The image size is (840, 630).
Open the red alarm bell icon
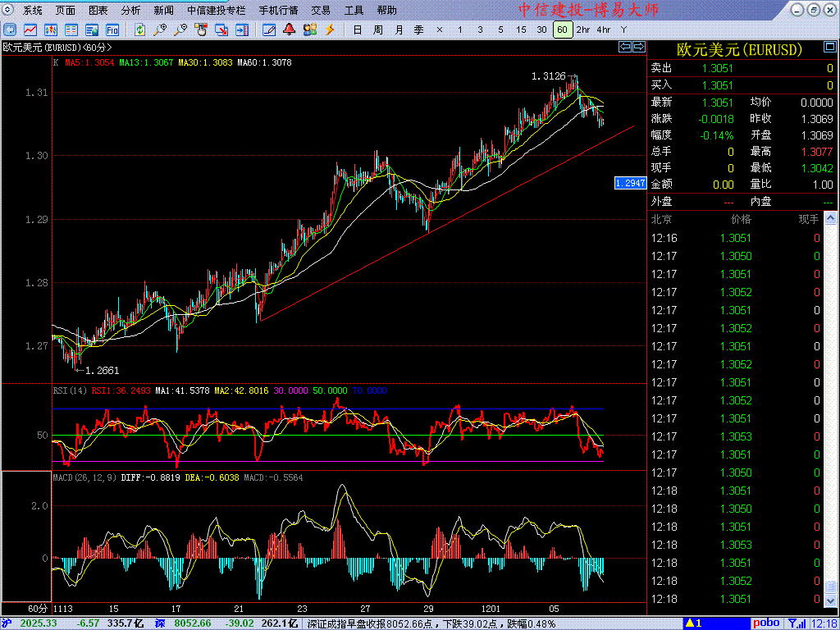[290, 30]
